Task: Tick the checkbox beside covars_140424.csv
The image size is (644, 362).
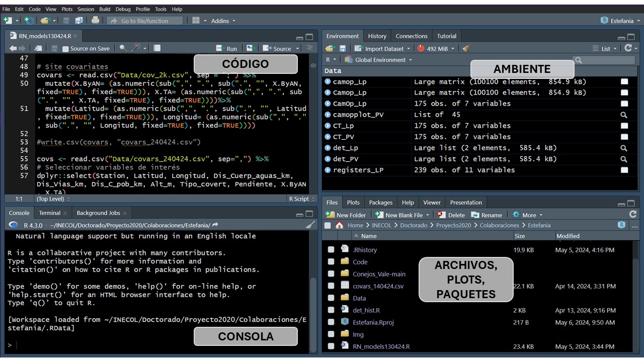Action: click(x=331, y=286)
